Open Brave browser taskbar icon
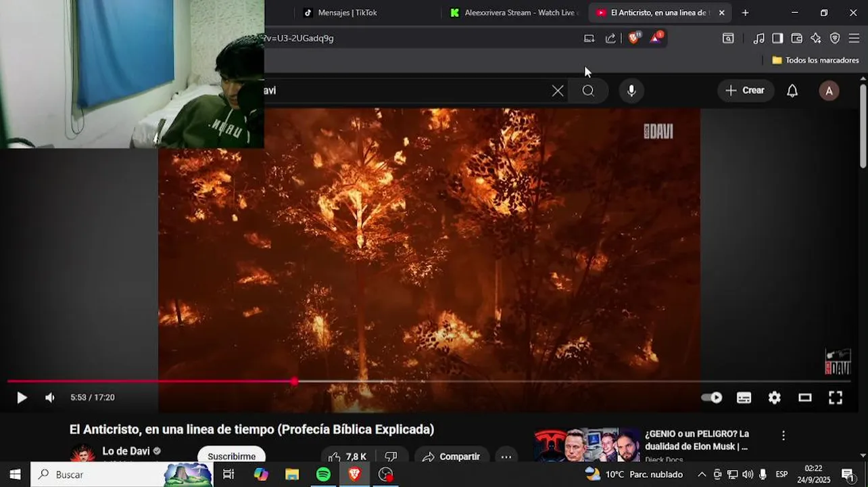Screen dimensions: 868x487 pos(354,474)
